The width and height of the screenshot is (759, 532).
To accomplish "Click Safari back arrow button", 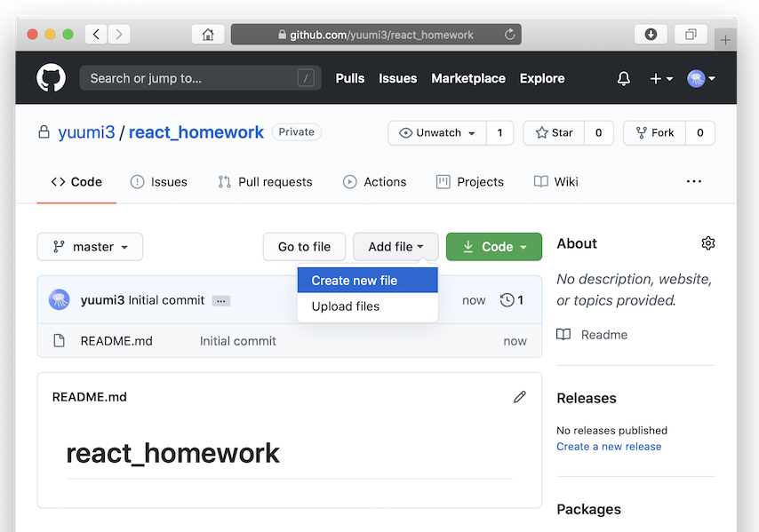I will [96, 35].
